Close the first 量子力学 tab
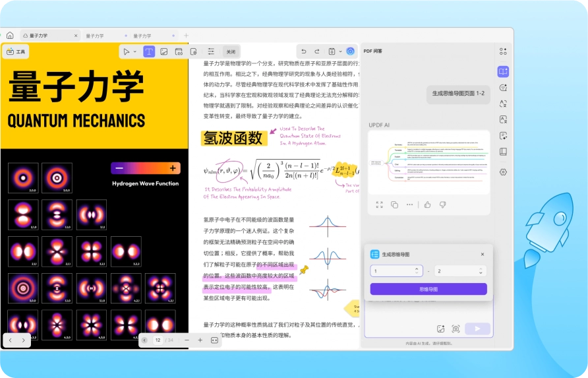 click(x=76, y=36)
